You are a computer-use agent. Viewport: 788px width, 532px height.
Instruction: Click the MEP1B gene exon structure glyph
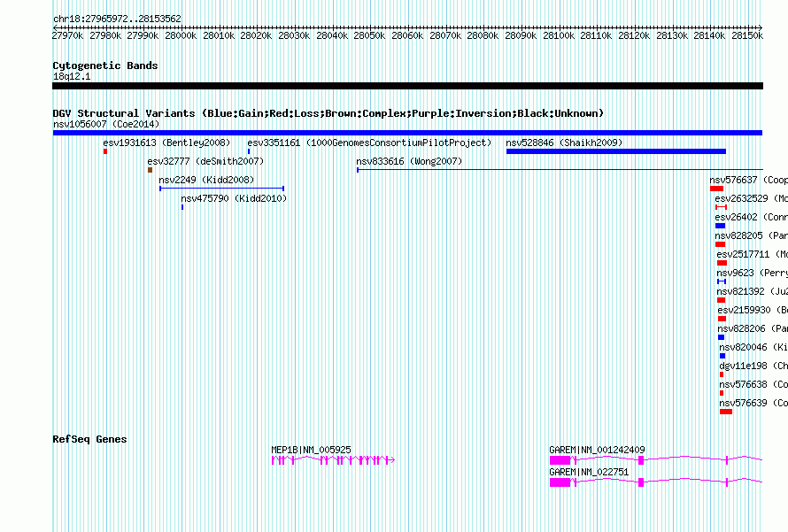333,460
